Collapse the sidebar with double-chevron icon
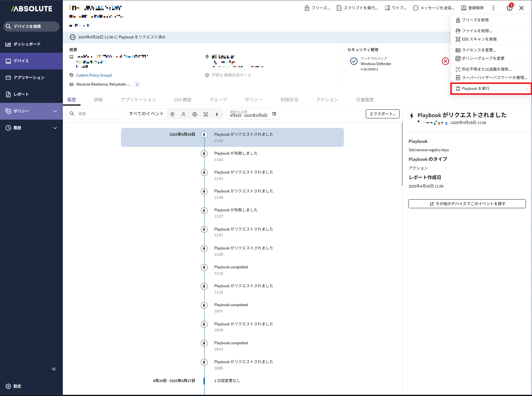The width and height of the screenshot is (532, 396). point(54,369)
